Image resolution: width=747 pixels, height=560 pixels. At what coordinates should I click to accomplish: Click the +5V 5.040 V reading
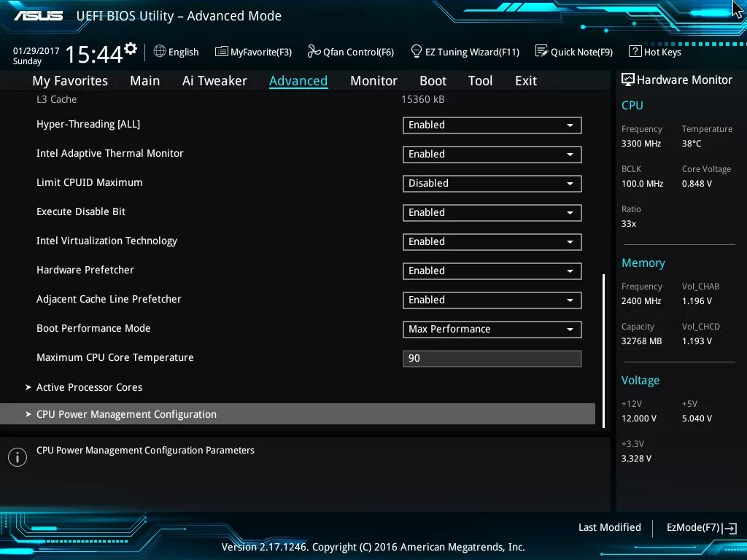[x=697, y=418]
